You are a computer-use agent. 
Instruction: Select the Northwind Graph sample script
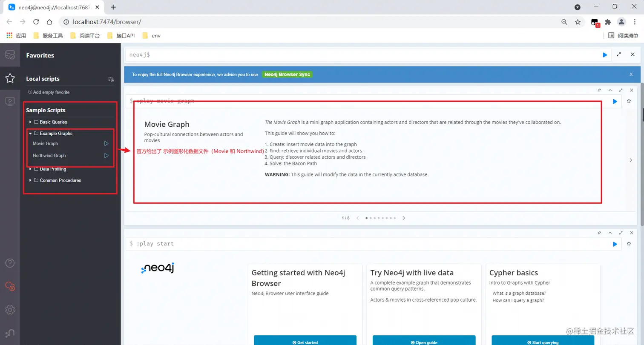[49, 156]
